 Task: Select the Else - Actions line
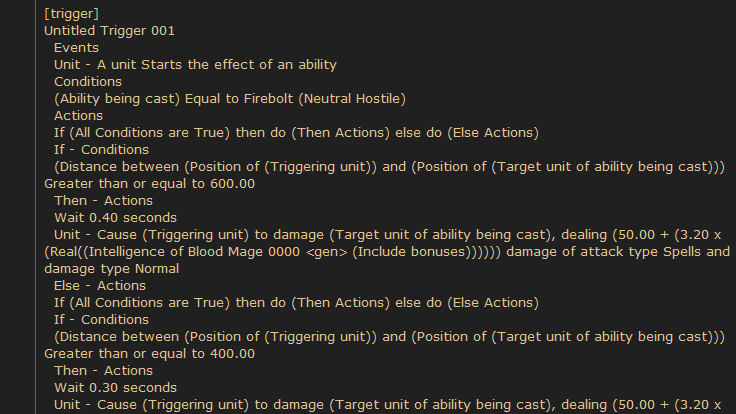pos(100,285)
